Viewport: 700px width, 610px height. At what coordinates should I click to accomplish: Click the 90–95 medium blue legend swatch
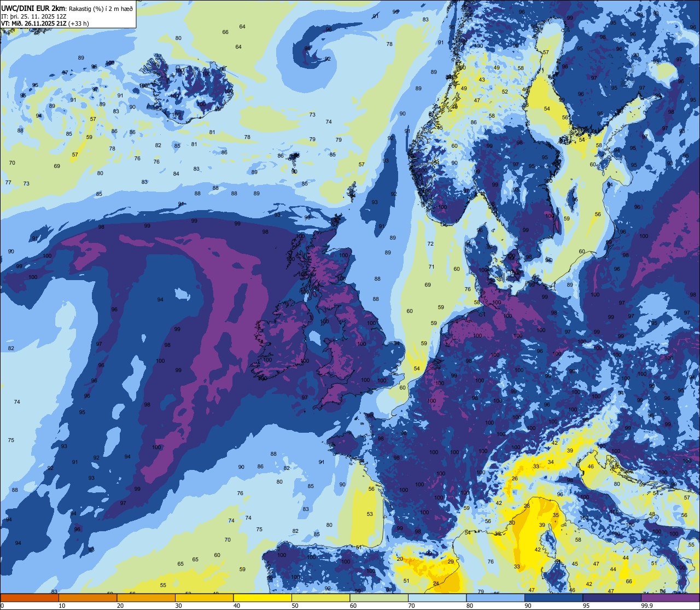pos(553,597)
